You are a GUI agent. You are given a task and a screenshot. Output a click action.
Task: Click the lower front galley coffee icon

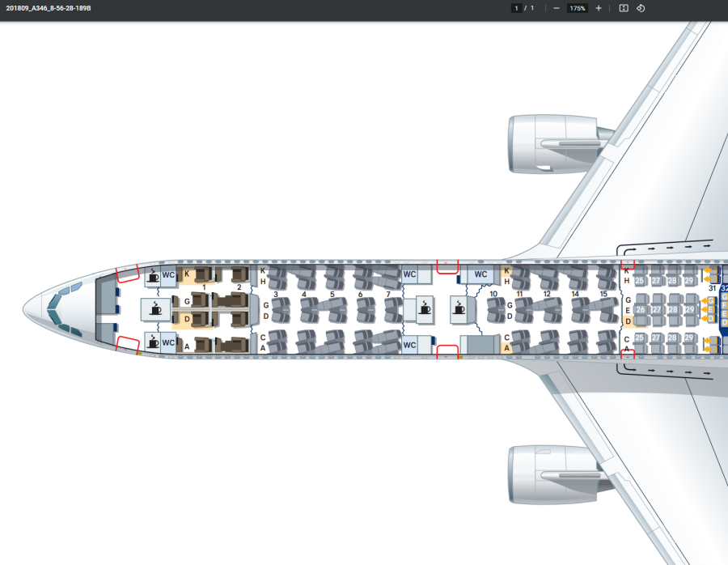(153, 341)
